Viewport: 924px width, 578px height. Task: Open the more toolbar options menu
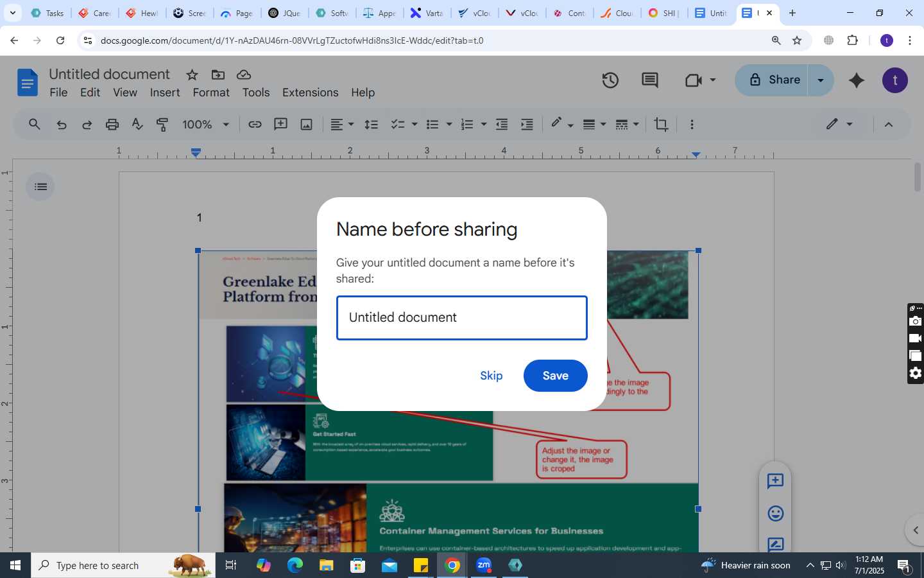click(692, 125)
